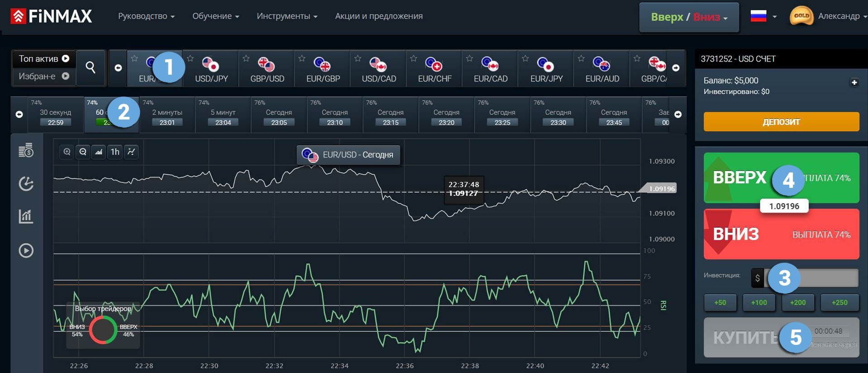
Task: Click the traders' choice gauge circle
Action: [x=103, y=330]
